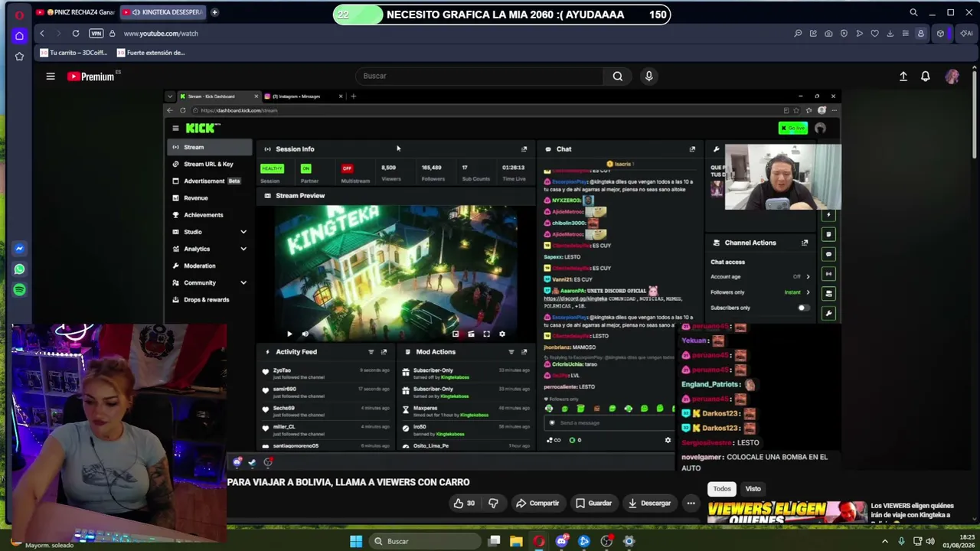This screenshot has height=551, width=980.
Task: Pop out the Kick Chat panel
Action: pos(692,149)
